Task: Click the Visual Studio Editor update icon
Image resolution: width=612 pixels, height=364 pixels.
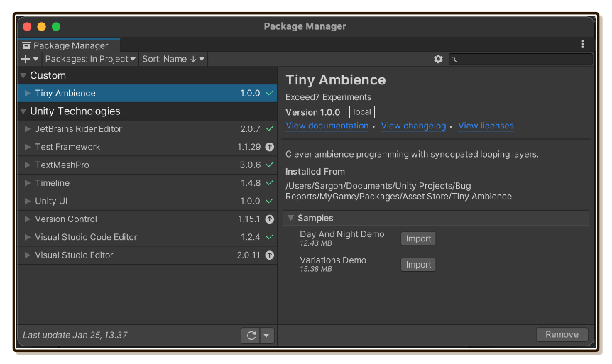Action: (270, 255)
